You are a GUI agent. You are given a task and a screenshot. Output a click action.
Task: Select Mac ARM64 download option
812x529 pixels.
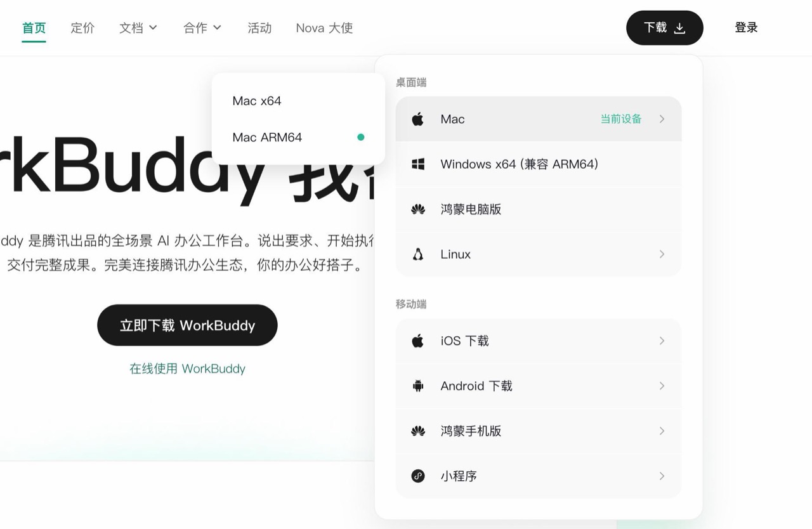(x=298, y=137)
